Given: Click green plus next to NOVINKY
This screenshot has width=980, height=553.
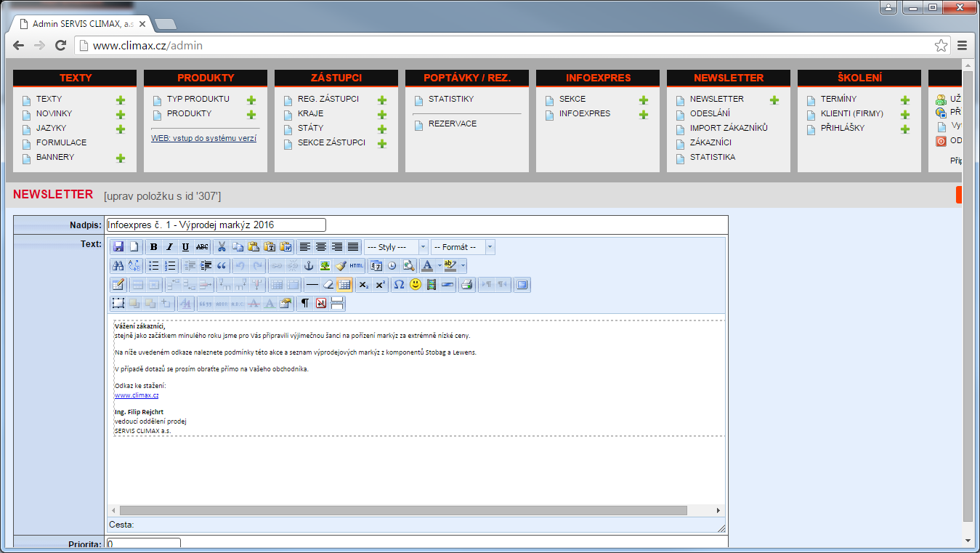Looking at the screenshot, I should (121, 115).
